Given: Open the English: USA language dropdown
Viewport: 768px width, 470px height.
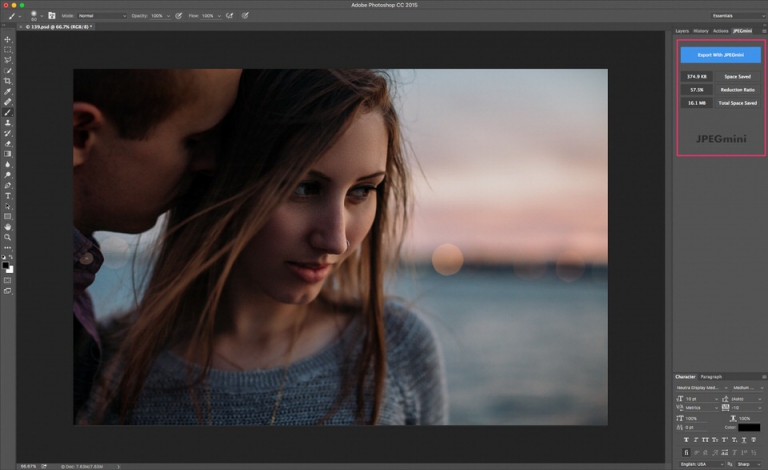Looking at the screenshot, I should point(701,464).
